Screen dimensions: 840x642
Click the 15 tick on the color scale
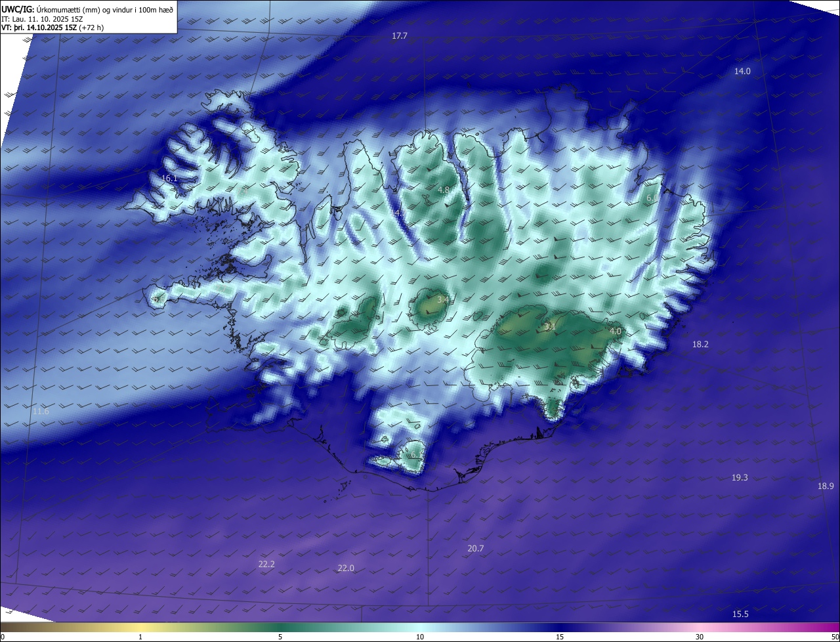pyautogui.click(x=560, y=637)
